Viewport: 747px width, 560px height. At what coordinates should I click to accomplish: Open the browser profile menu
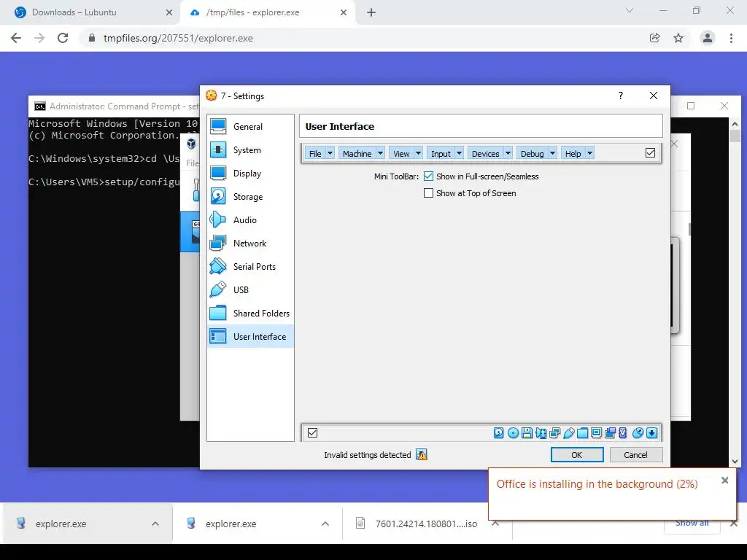[x=708, y=38]
